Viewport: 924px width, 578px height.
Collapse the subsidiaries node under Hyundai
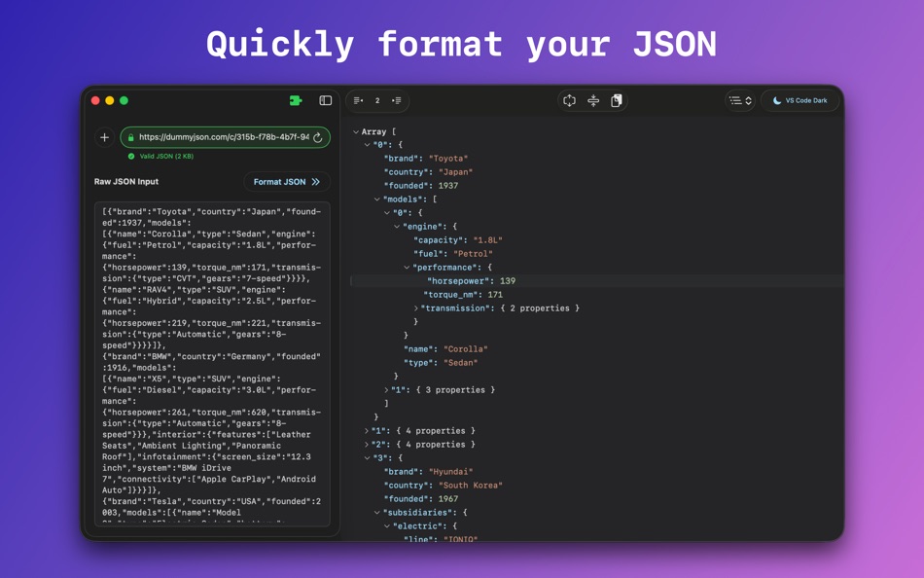[x=374, y=512]
